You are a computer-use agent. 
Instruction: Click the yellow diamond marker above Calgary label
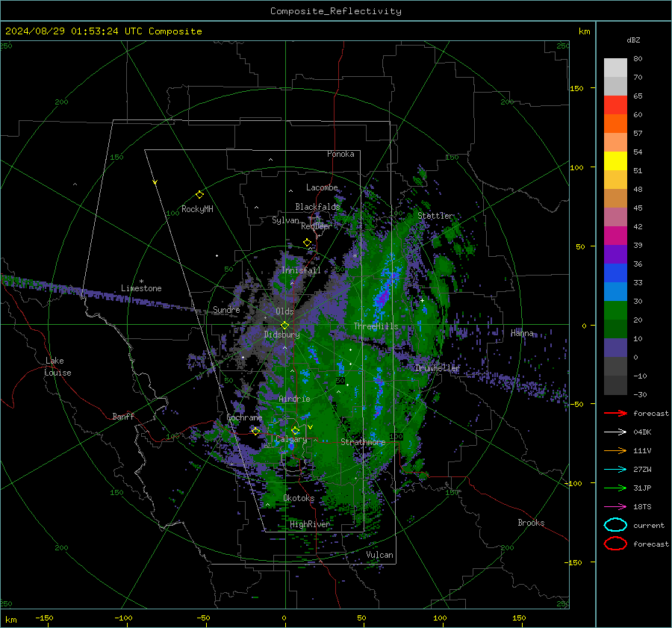coord(295,430)
